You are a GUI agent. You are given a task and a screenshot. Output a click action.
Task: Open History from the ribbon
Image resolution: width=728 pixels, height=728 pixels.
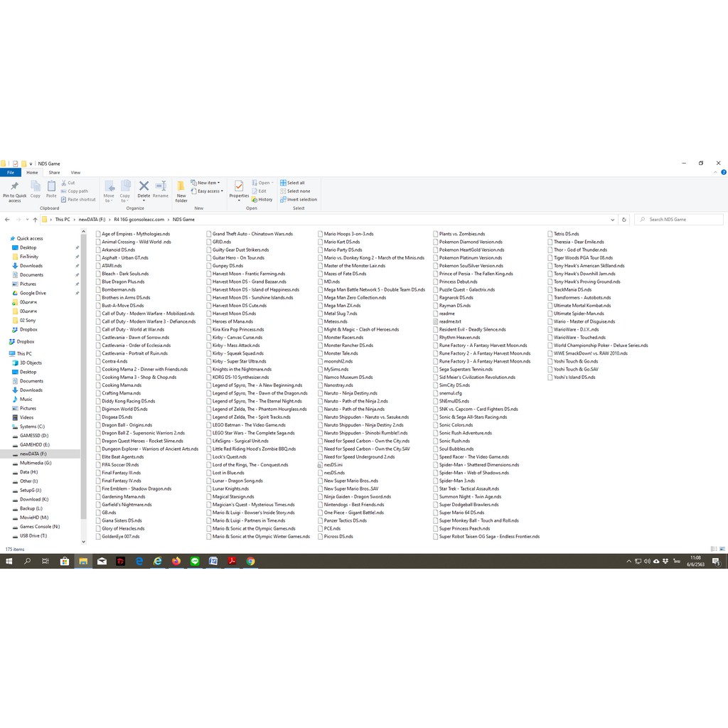coord(262,200)
